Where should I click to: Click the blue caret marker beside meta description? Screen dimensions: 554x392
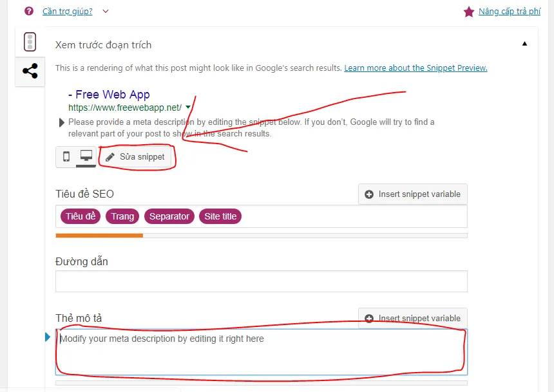[x=48, y=337]
